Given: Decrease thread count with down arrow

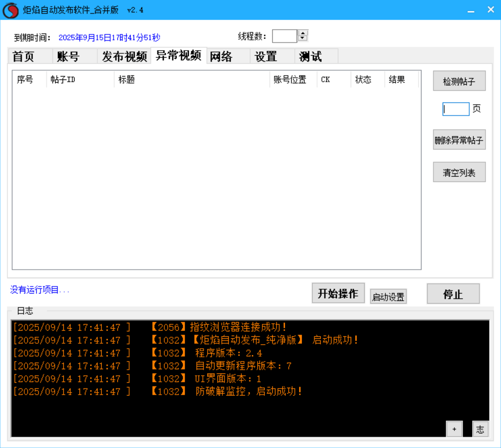Looking at the screenshot, I should tap(303, 39).
